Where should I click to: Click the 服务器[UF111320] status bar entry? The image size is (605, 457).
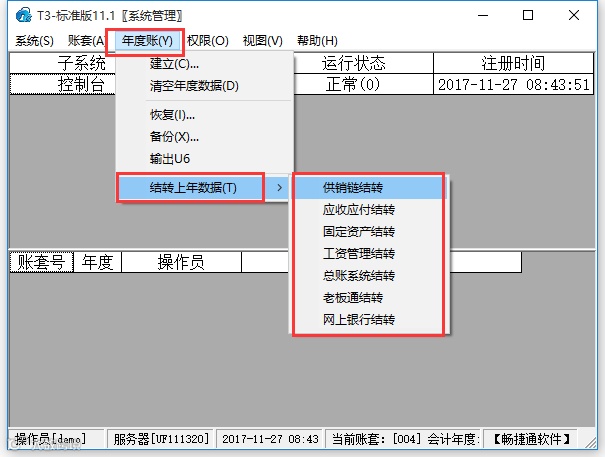[x=161, y=439]
